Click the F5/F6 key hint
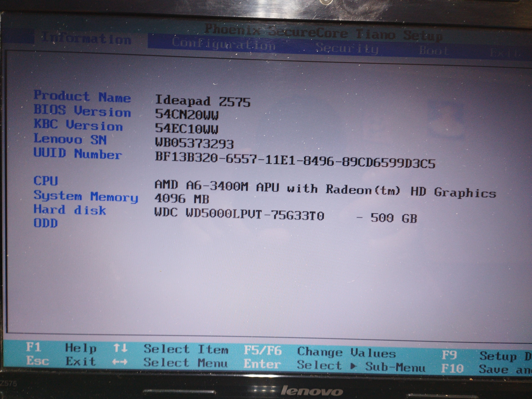Screen dimensions: 532x399 point(263,351)
